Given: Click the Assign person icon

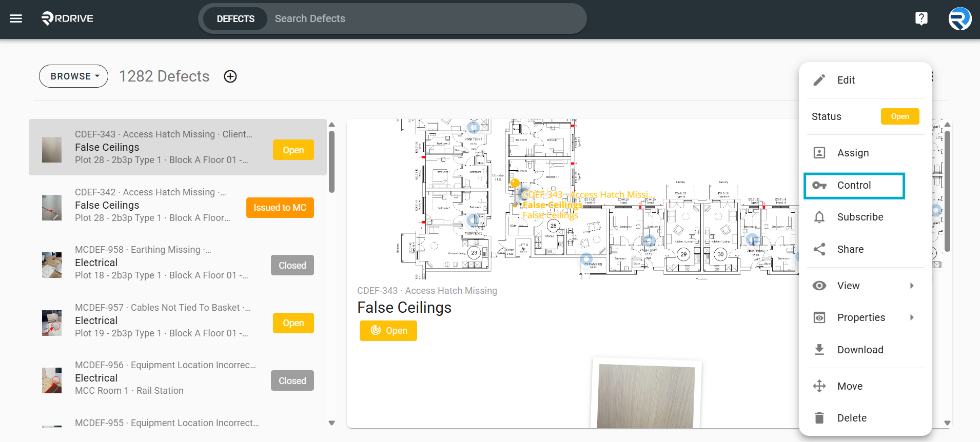Looking at the screenshot, I should point(819,153).
